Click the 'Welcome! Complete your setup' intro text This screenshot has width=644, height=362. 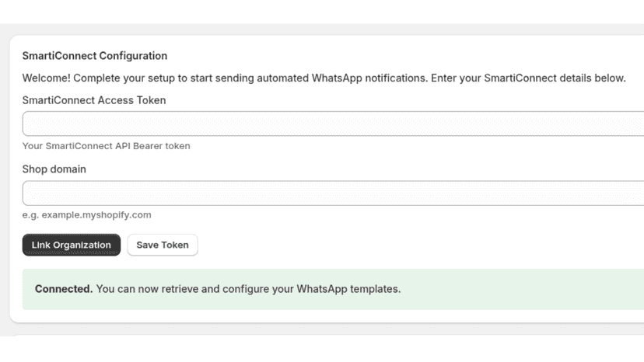(x=324, y=78)
